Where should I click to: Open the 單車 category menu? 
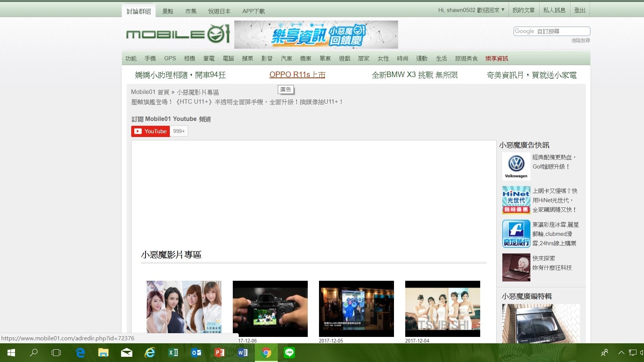325,58
